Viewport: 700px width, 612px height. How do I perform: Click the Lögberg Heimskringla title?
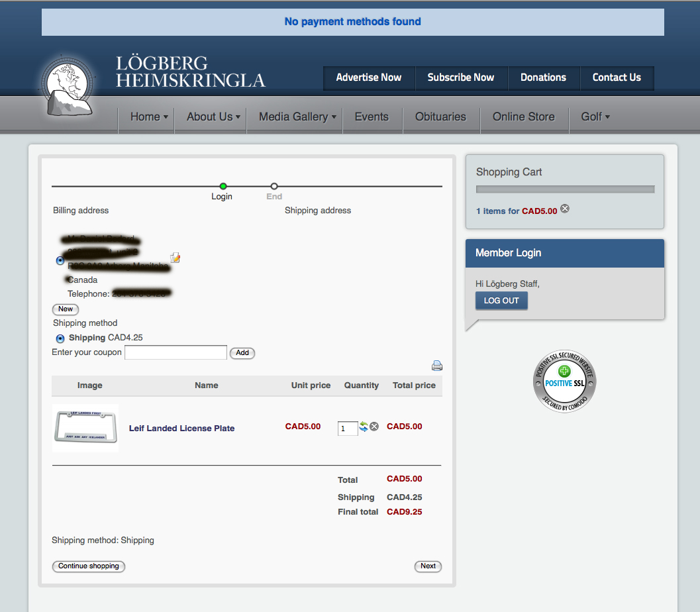(191, 72)
